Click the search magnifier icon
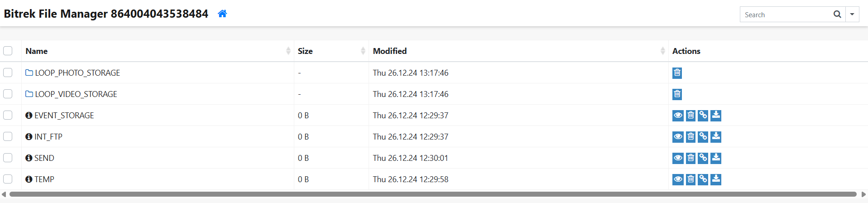 pyautogui.click(x=837, y=14)
